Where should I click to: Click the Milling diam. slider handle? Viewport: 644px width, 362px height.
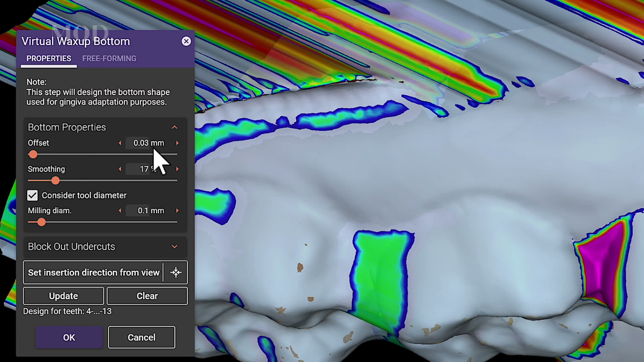pos(41,222)
